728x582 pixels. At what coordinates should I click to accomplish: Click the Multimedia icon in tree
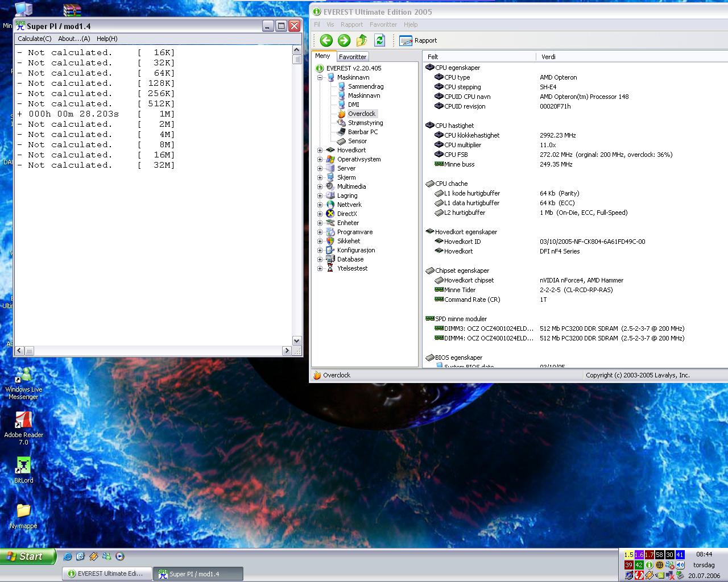click(330, 186)
